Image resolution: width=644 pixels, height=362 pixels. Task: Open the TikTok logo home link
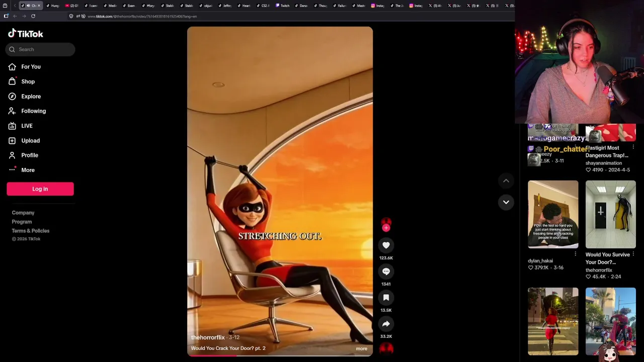coord(26,34)
